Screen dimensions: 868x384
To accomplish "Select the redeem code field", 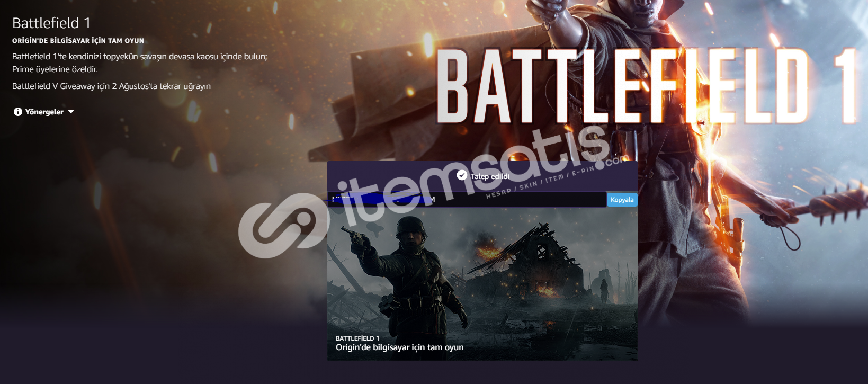I will pos(467,200).
